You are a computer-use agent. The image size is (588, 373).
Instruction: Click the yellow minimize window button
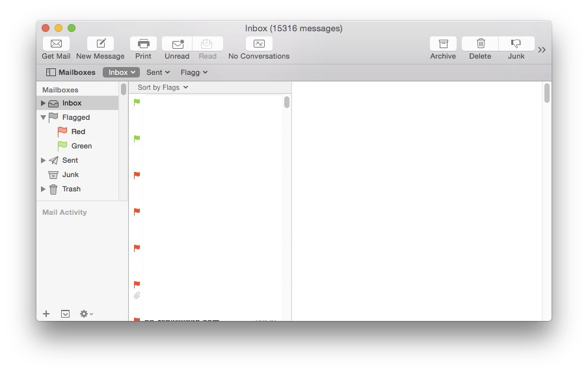click(59, 28)
